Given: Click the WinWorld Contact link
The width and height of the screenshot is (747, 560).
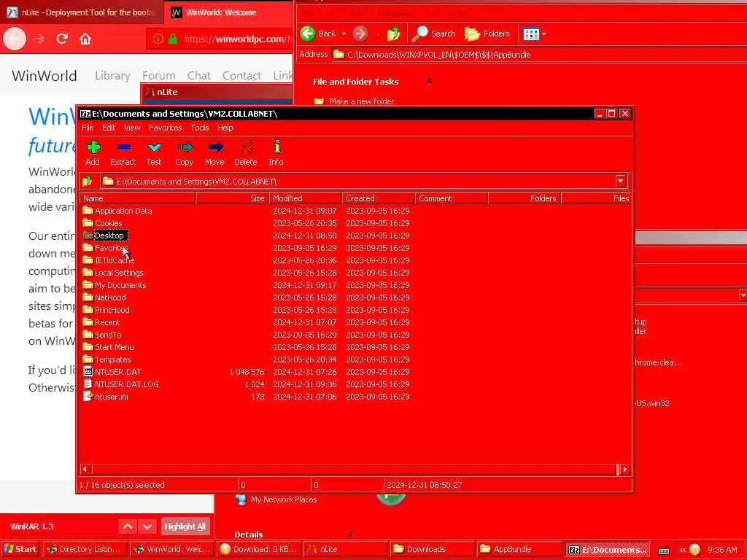Looking at the screenshot, I should tap(241, 76).
